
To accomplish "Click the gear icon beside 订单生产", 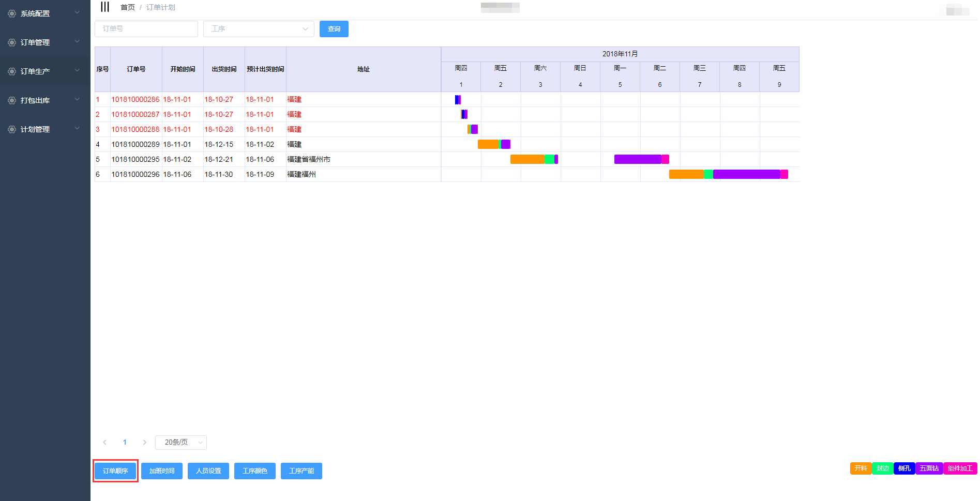I will click(12, 71).
